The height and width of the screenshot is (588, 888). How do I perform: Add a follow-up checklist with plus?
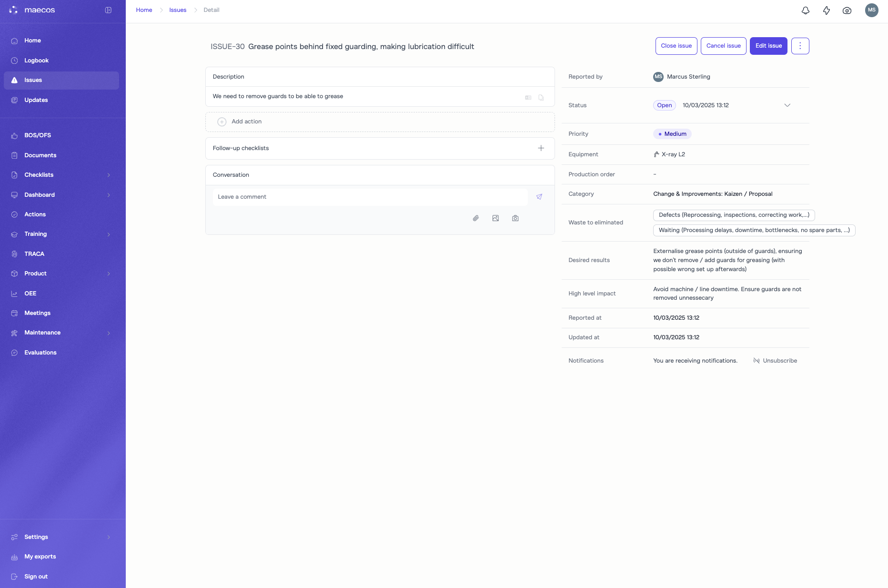coord(541,148)
